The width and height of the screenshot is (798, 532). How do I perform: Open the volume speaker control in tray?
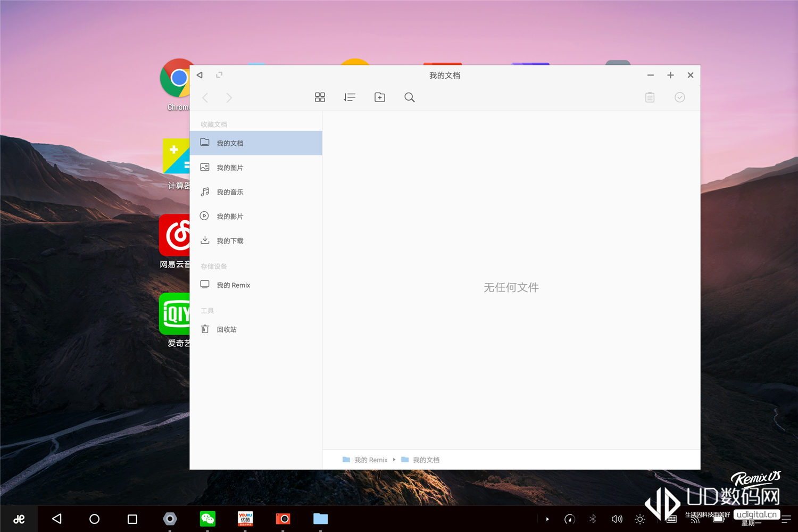pyautogui.click(x=617, y=519)
